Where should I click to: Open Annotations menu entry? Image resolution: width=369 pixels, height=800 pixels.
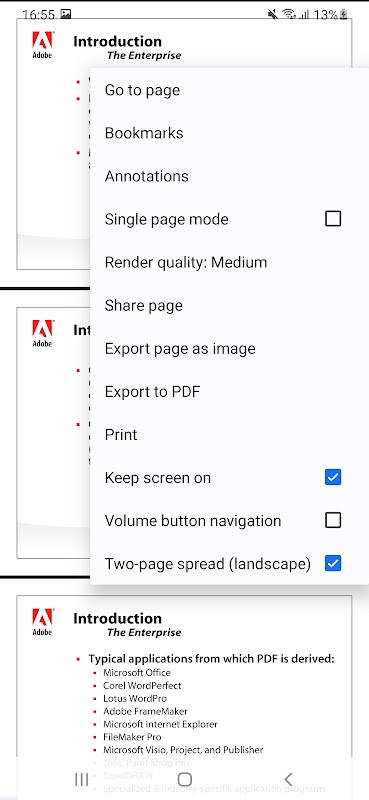229,176
